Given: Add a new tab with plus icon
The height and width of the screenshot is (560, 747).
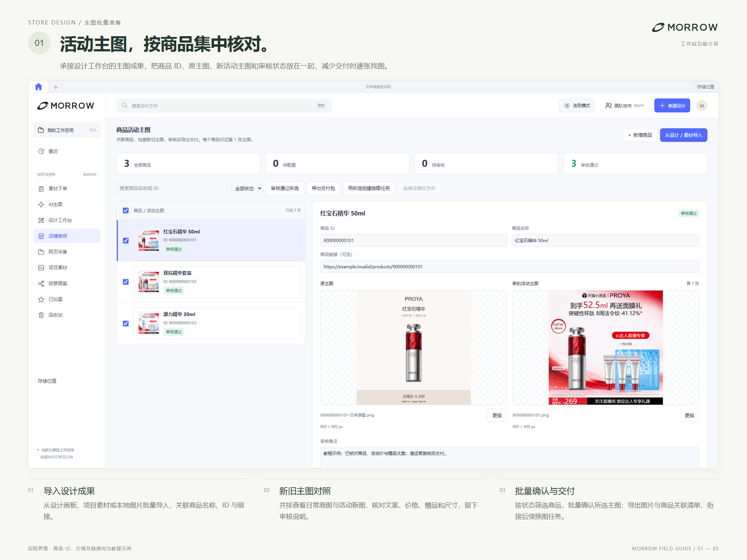Looking at the screenshot, I should (x=56, y=87).
